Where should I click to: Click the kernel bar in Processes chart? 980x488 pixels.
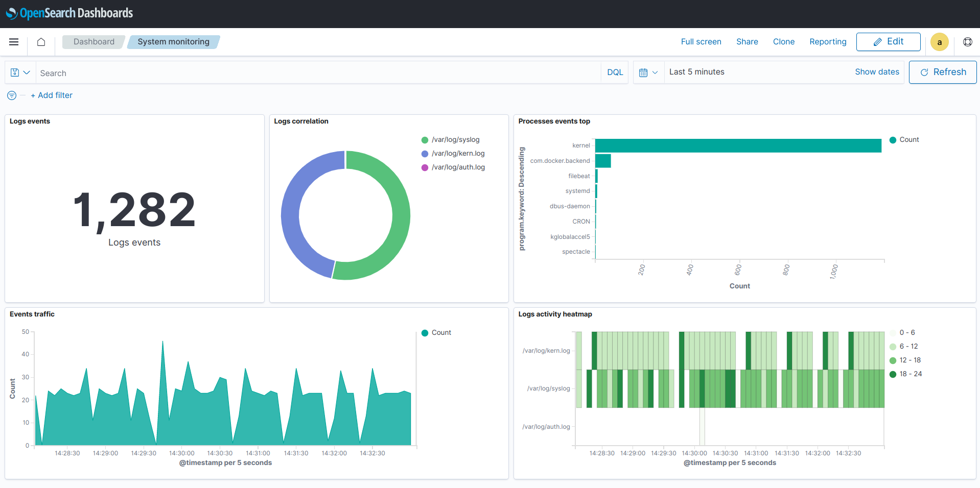coord(738,145)
